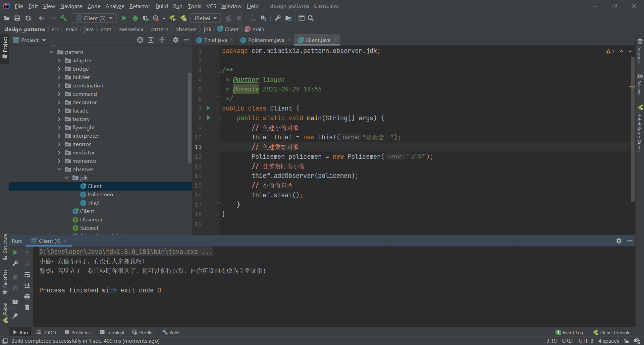The width and height of the screenshot is (644, 345).
Task: Toggle the pin tab icon in Run panel
Action: point(15,316)
